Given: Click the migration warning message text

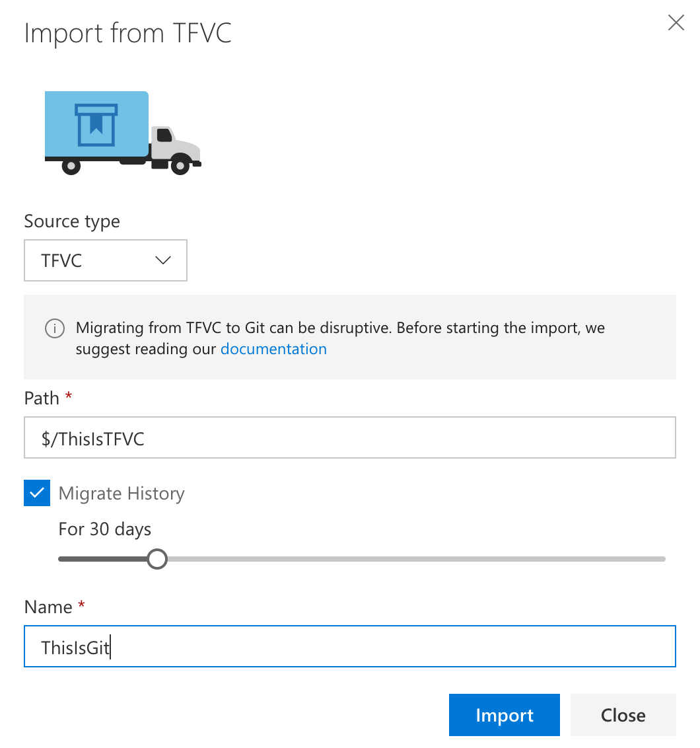Looking at the screenshot, I should point(340,328).
